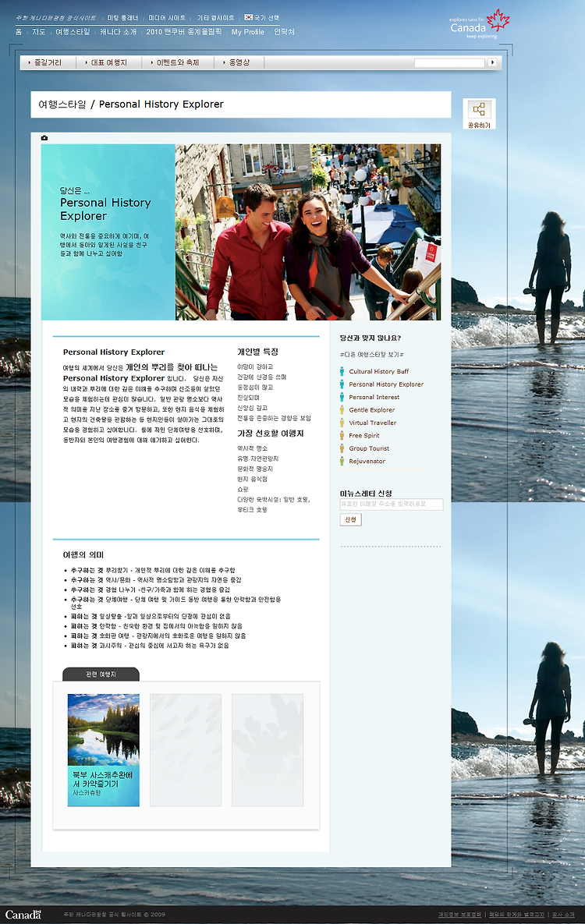Viewport: 585px width, 924px height.
Task: Open My Profile in top navigation
Action: click(x=248, y=32)
